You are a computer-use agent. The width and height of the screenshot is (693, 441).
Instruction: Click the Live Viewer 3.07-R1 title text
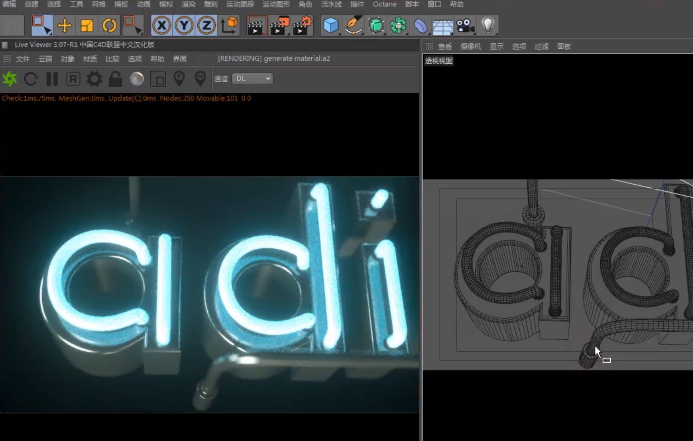point(84,45)
